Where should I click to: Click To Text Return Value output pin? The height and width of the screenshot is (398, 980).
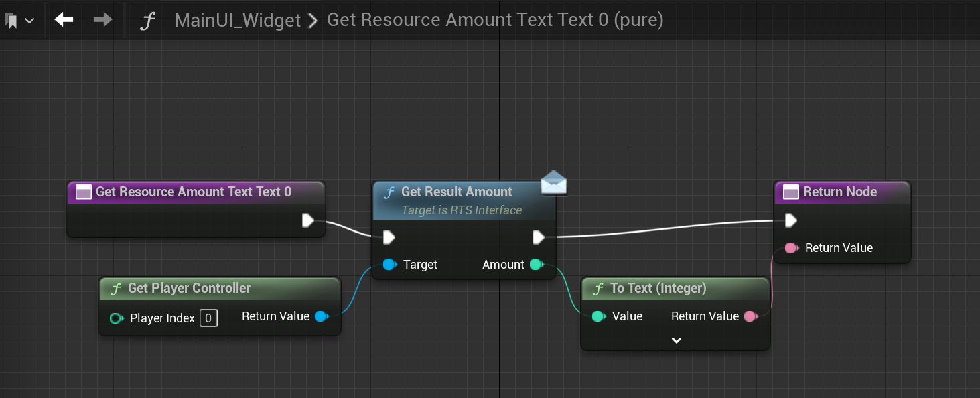click(751, 316)
